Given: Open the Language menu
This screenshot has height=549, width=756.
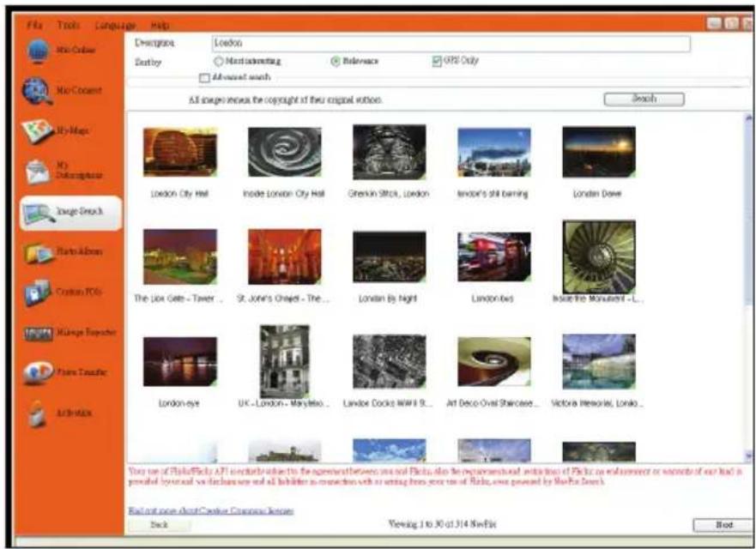Looking at the screenshot, I should coord(115,26).
